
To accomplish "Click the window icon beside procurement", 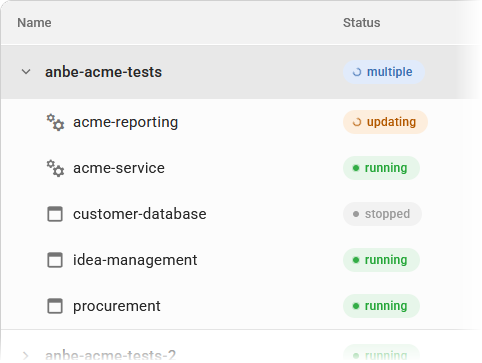I will pyautogui.click(x=55, y=306).
